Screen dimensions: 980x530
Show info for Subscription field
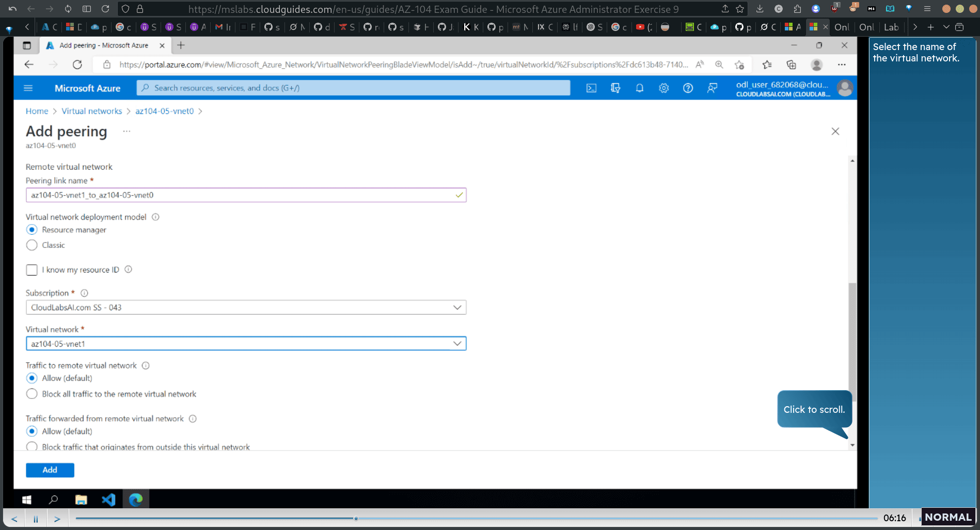[x=84, y=293]
